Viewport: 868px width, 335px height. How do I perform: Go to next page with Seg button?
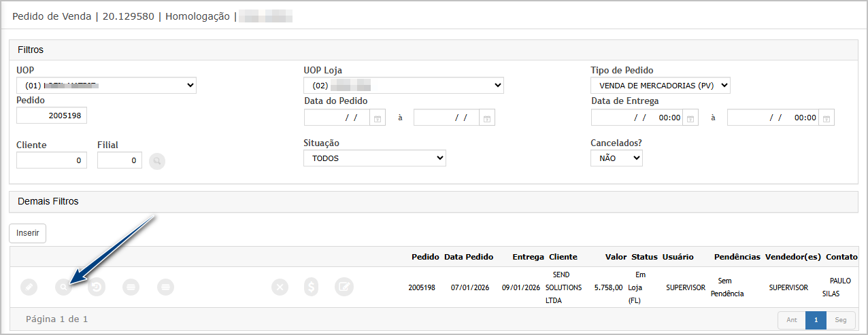click(841, 320)
